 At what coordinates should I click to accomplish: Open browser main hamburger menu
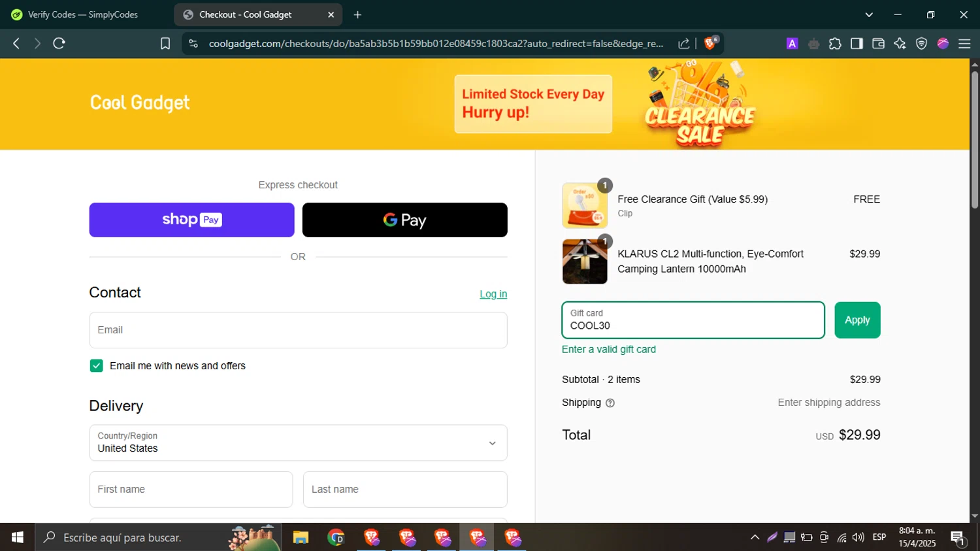tap(964, 44)
